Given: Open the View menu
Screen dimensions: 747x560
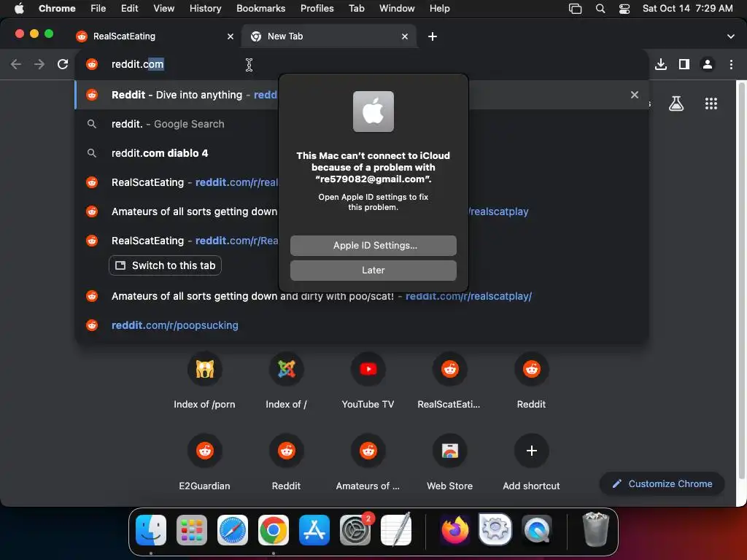Looking at the screenshot, I should point(163,9).
